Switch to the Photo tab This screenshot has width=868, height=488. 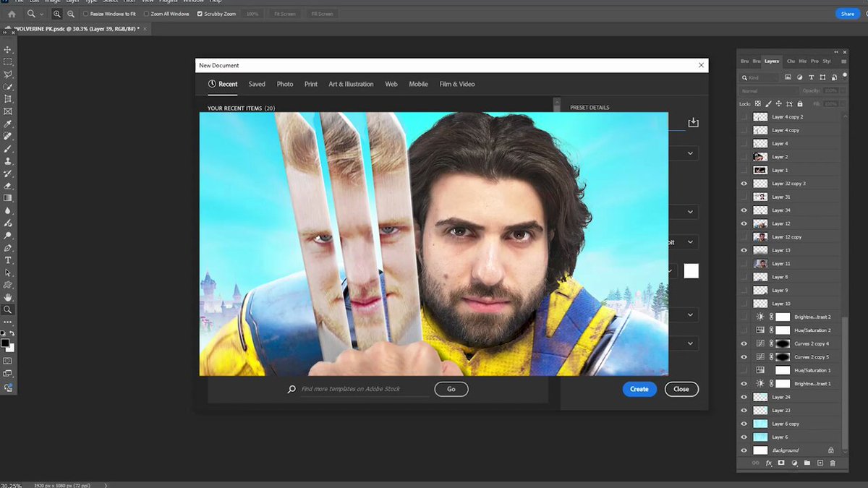point(285,84)
